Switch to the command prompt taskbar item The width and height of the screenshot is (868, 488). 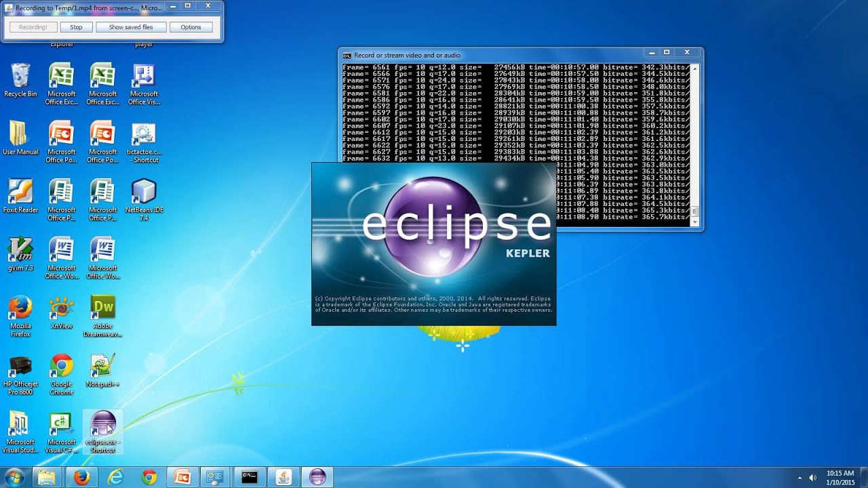(250, 478)
